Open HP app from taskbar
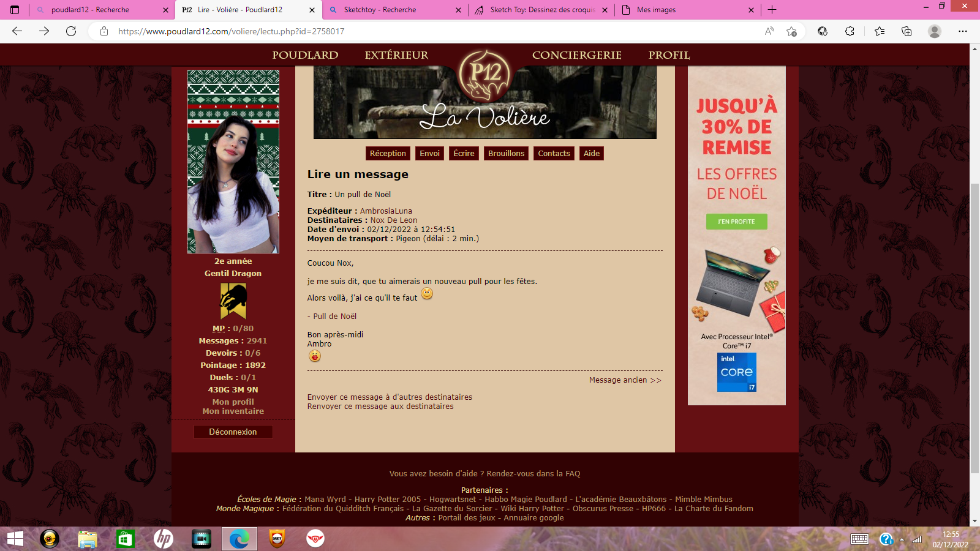This screenshot has height=551, width=980. [164, 539]
